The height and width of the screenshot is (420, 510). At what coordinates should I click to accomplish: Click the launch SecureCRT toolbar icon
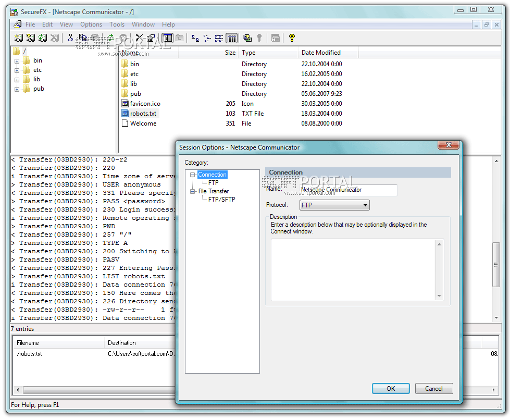(x=247, y=38)
